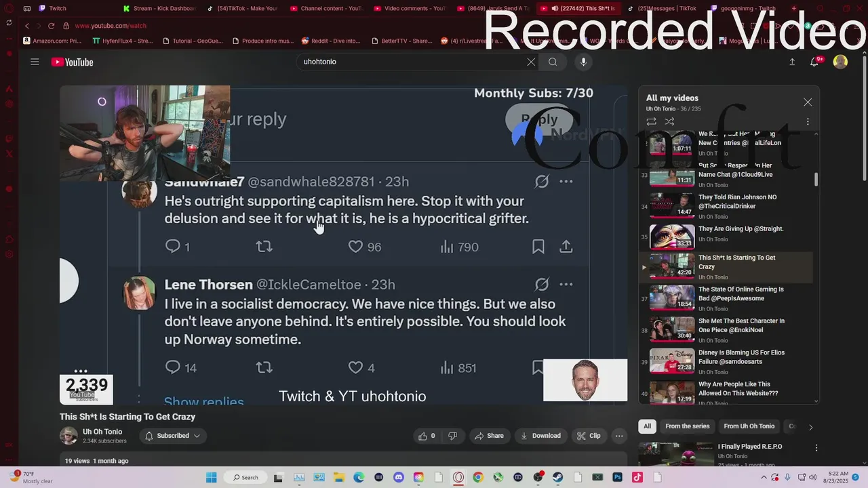Select the All filter chip
Image resolution: width=868 pixels, height=488 pixels.
[648, 426]
